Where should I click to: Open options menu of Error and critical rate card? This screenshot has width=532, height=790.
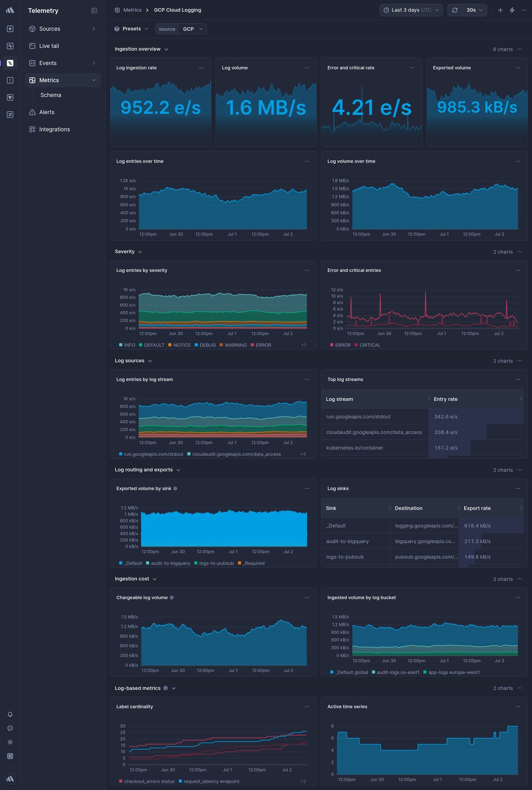click(x=412, y=68)
